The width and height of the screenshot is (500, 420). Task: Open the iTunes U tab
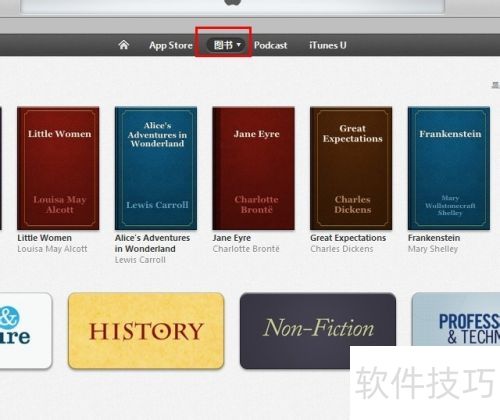tap(328, 45)
